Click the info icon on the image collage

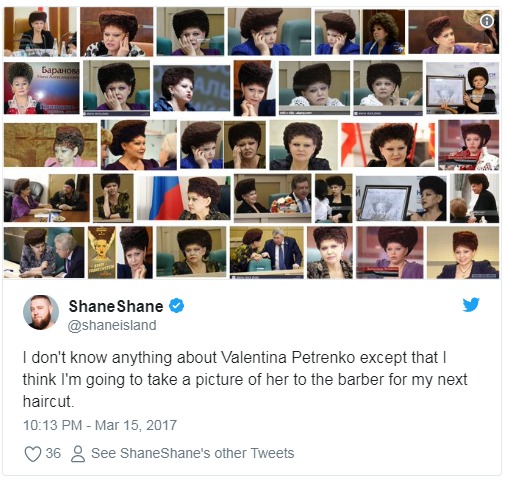coord(487,21)
